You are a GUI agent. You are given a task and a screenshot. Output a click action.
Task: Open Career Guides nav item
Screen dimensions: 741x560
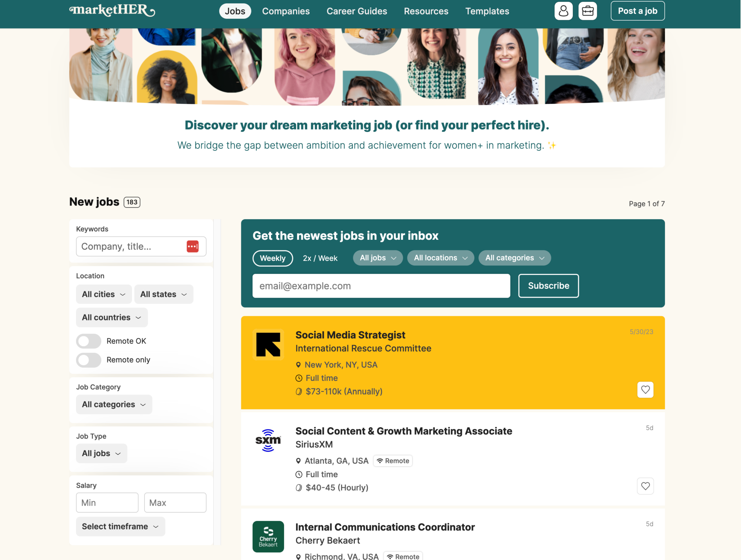point(357,11)
